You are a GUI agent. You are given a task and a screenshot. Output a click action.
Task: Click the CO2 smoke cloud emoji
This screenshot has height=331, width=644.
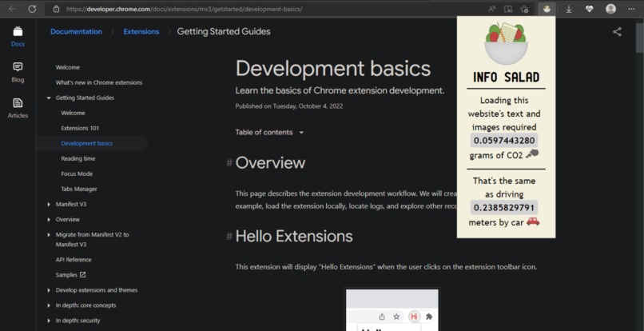(532, 154)
